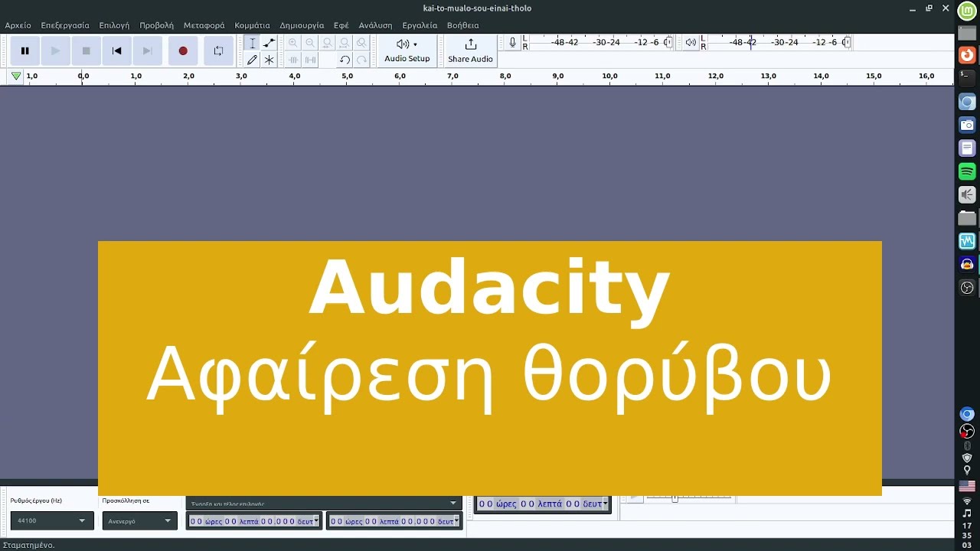Click the Play button

pyautogui.click(x=55, y=51)
